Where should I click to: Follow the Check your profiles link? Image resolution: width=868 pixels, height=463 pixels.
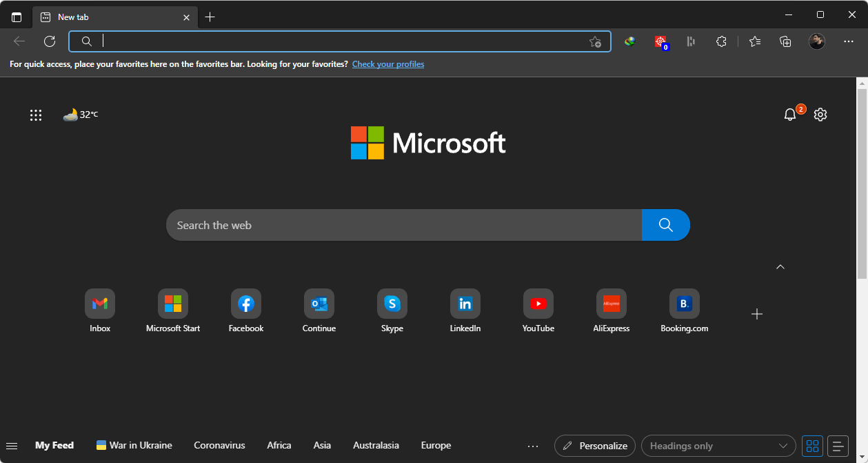[388, 64]
